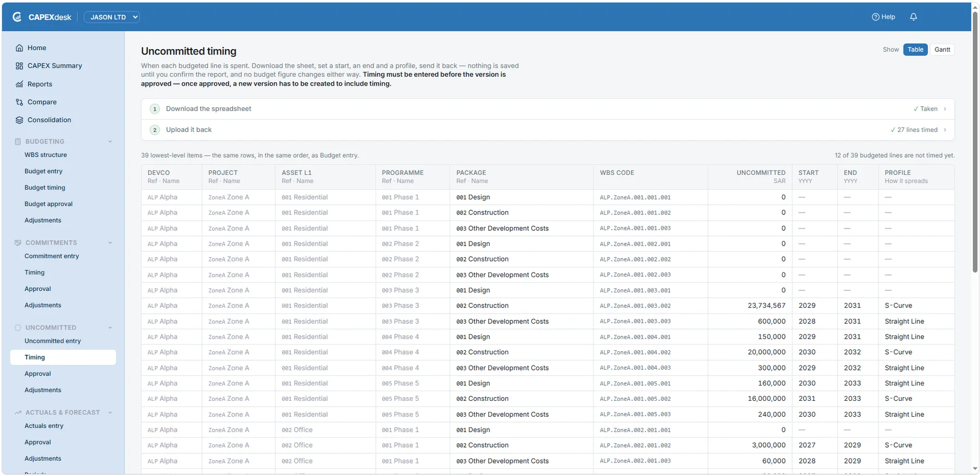The image size is (980, 476).
Task: Collapse the Budgeting section chevron
Action: tap(110, 142)
